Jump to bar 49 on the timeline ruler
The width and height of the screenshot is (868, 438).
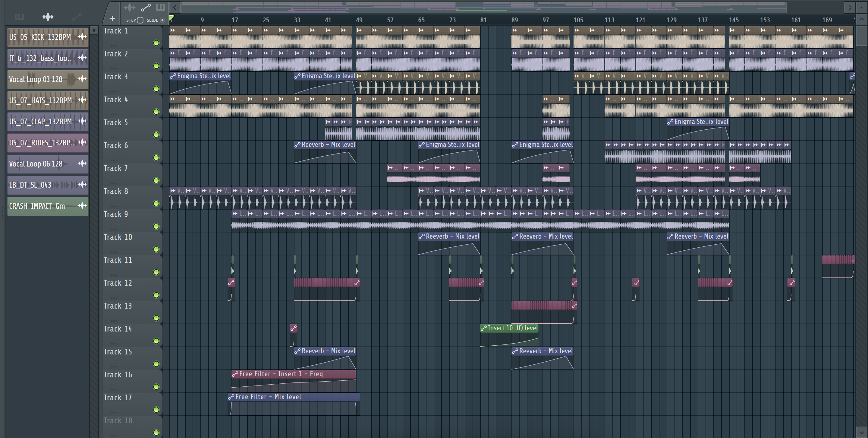[359, 20]
